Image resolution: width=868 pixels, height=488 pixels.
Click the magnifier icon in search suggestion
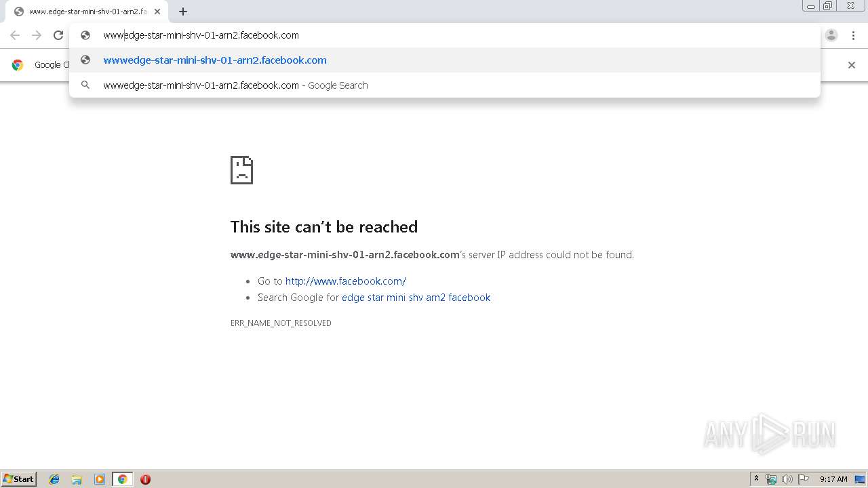(x=85, y=85)
